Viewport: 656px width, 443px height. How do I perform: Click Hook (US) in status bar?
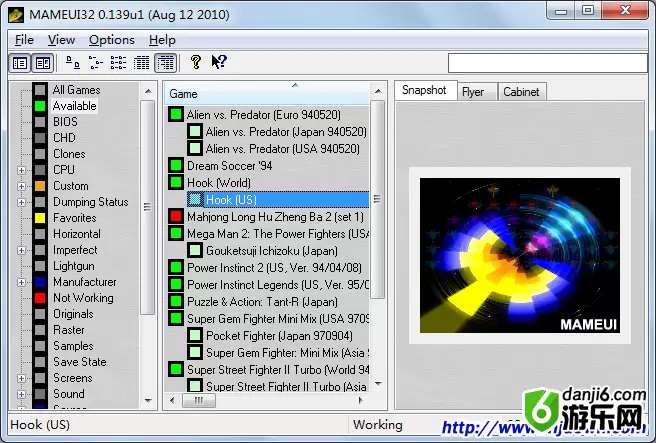point(40,425)
